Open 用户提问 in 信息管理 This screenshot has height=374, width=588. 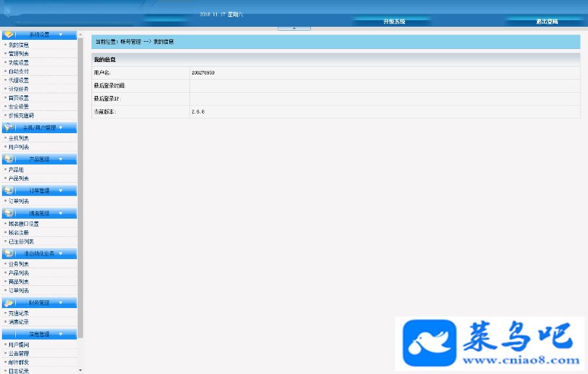click(x=19, y=345)
